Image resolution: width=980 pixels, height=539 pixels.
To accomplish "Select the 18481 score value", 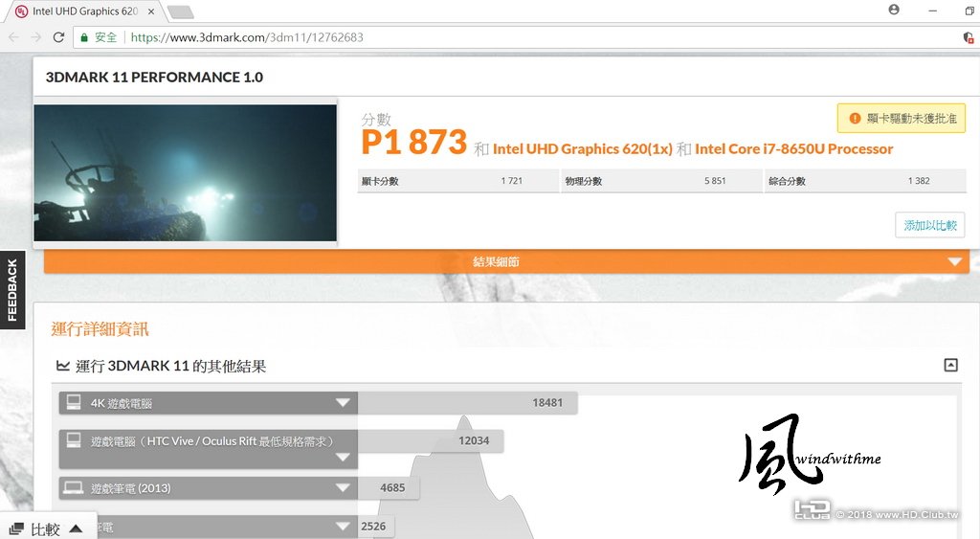I will [x=547, y=403].
